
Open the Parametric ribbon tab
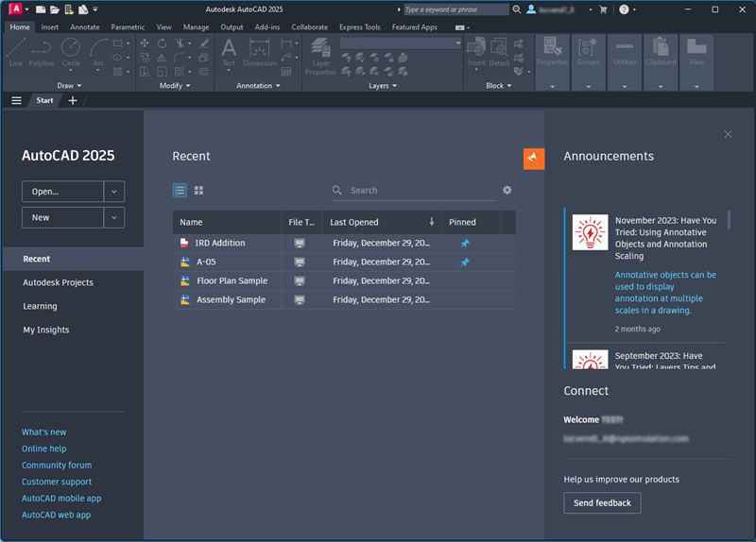(128, 27)
